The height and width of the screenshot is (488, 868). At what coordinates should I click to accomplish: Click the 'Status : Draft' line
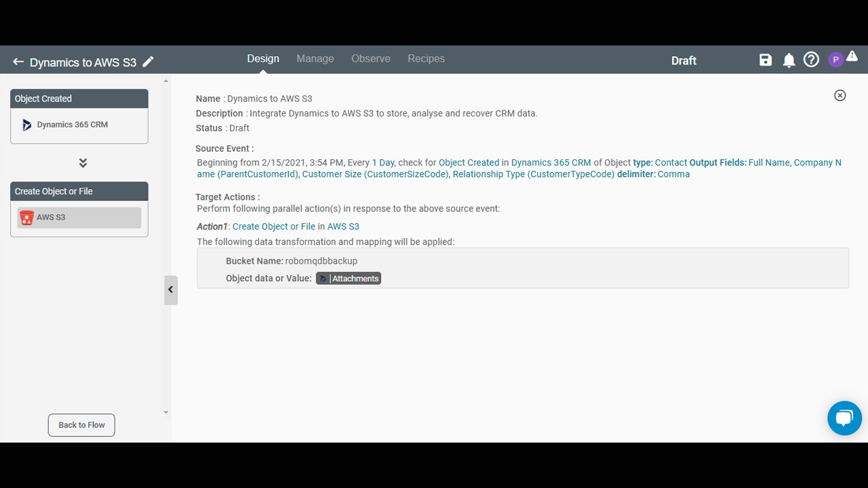pos(222,128)
